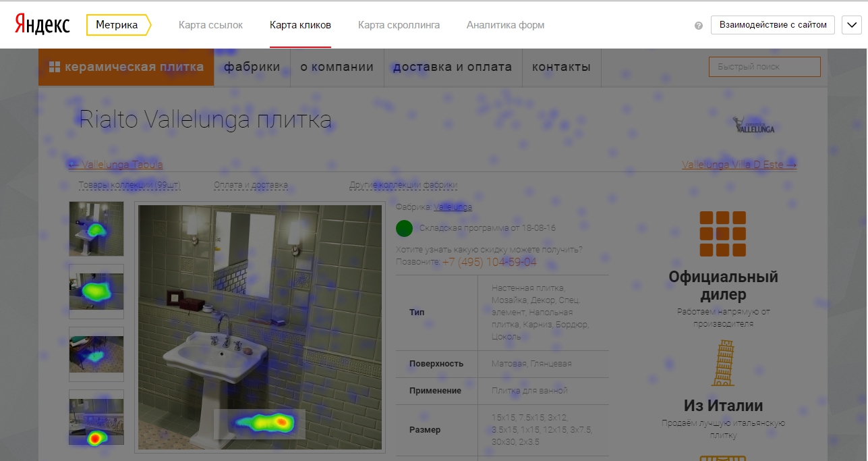Select the second thumbnail image

(x=96, y=292)
